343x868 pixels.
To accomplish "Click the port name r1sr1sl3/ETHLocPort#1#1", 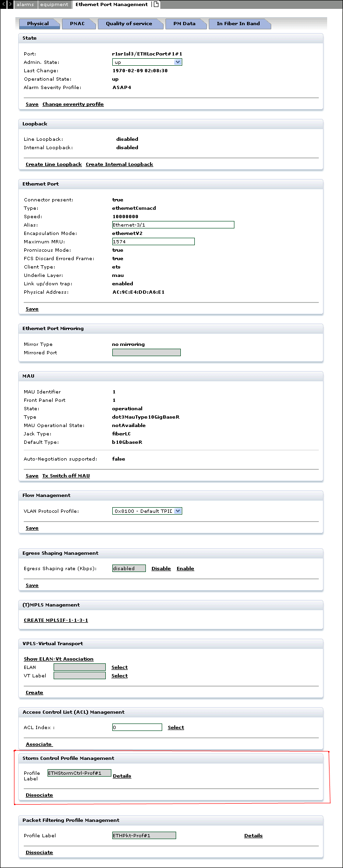I will pyautogui.click(x=147, y=54).
